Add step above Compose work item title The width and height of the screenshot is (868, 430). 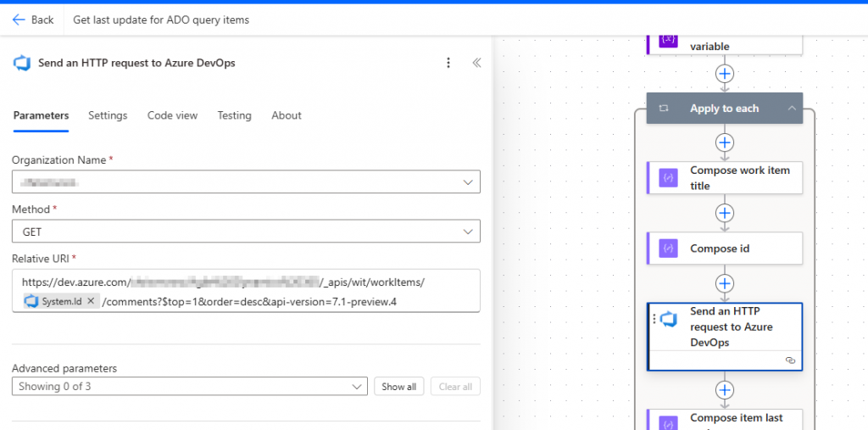(724, 142)
